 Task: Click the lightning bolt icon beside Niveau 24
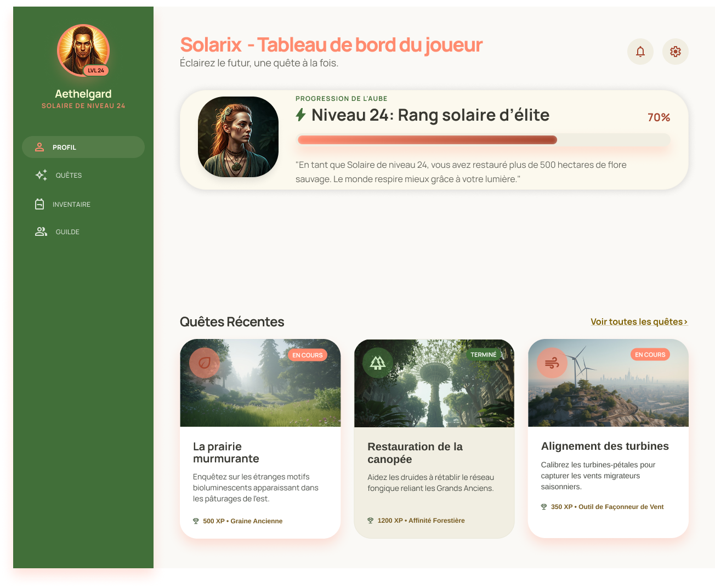[300, 115]
